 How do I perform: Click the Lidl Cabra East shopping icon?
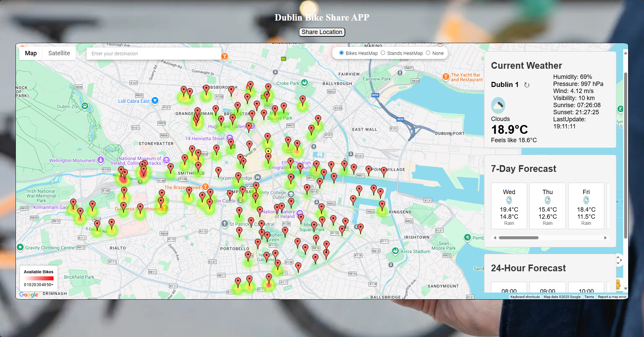click(155, 100)
